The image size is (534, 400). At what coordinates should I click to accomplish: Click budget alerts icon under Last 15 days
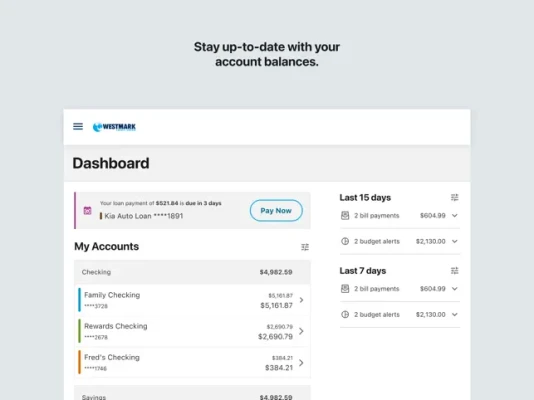345,241
